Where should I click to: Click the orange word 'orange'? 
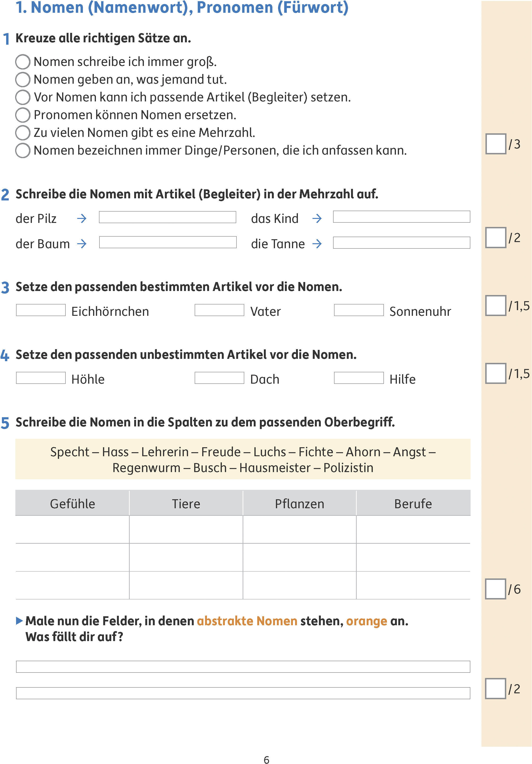click(x=367, y=622)
